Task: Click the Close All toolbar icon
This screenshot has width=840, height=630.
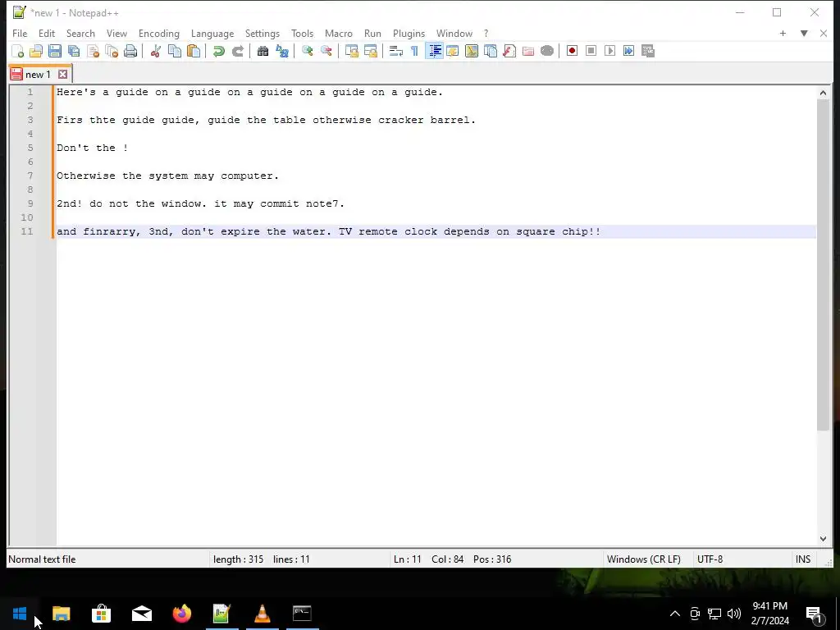Action: pyautogui.click(x=112, y=51)
